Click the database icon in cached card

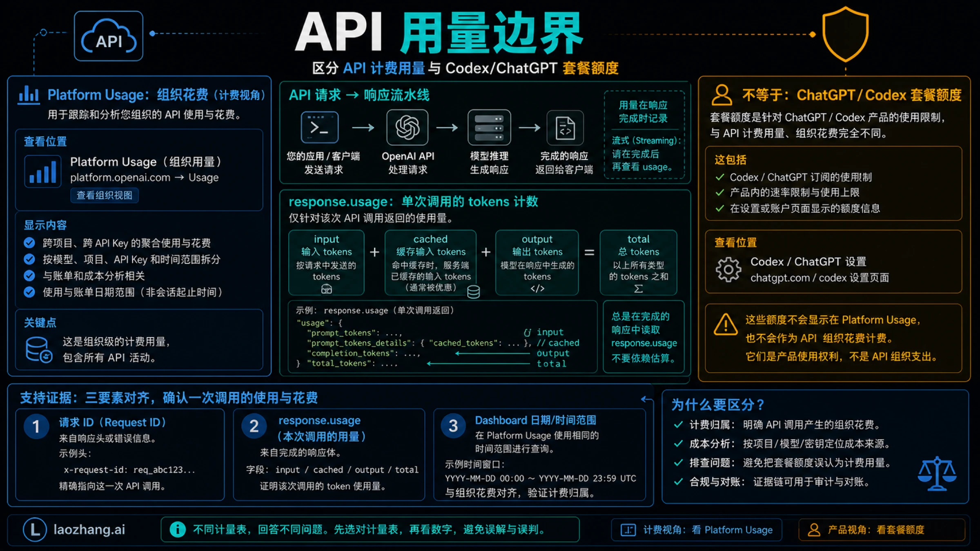(473, 292)
